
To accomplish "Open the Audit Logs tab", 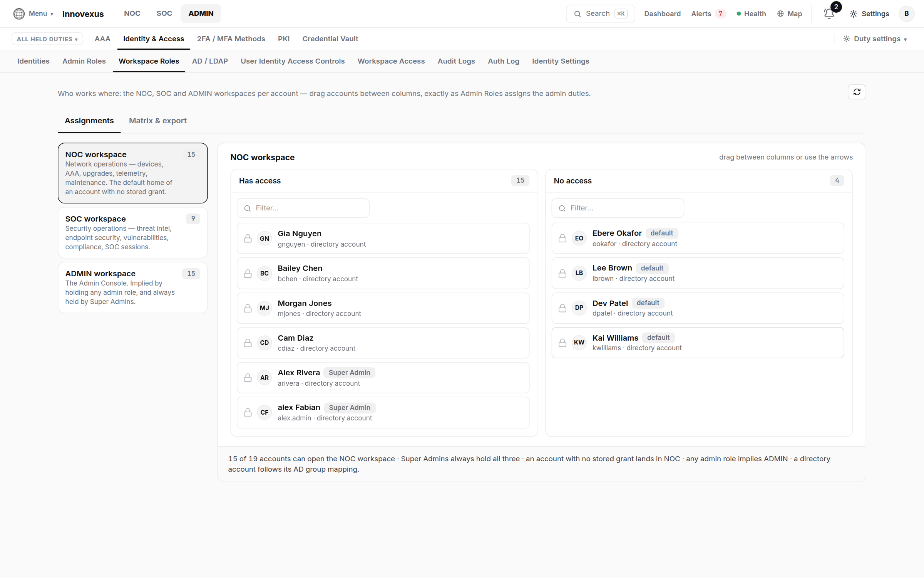I will pos(456,61).
